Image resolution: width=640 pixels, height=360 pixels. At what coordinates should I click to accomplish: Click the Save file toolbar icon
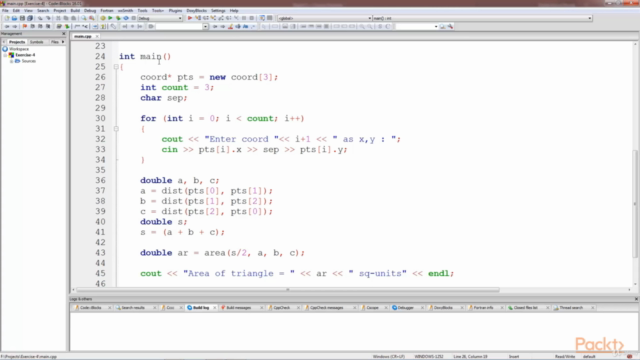pyautogui.click(x=22, y=18)
